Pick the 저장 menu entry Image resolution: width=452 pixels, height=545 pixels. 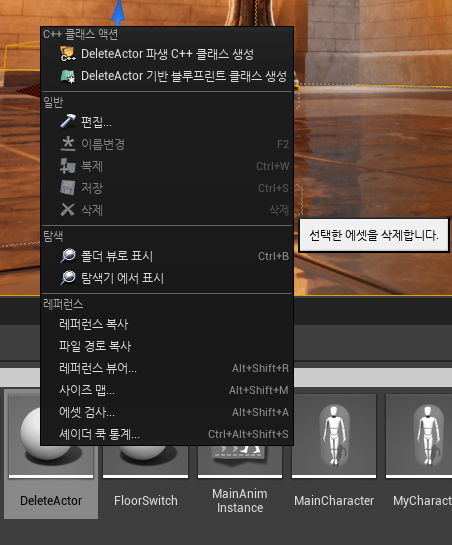pos(167,188)
